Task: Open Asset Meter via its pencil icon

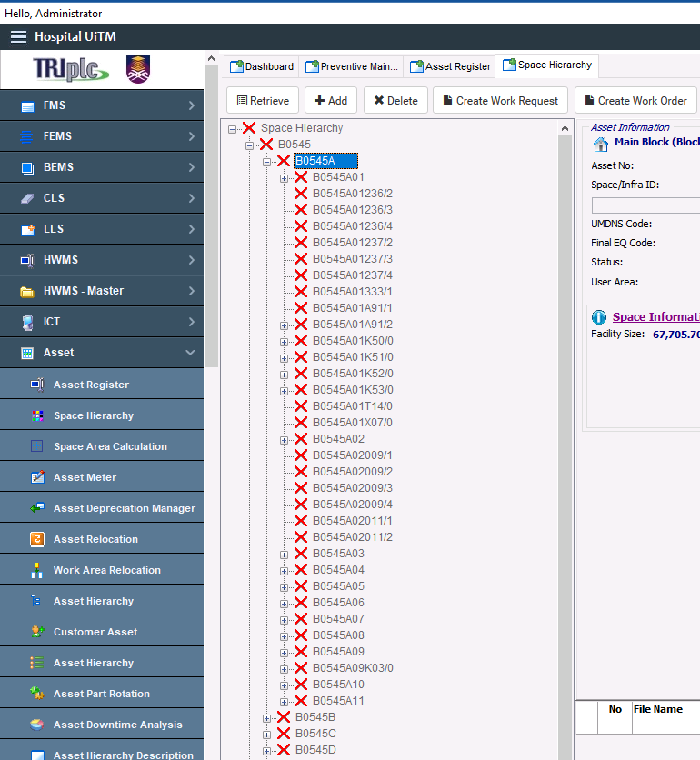Action: pyautogui.click(x=37, y=477)
